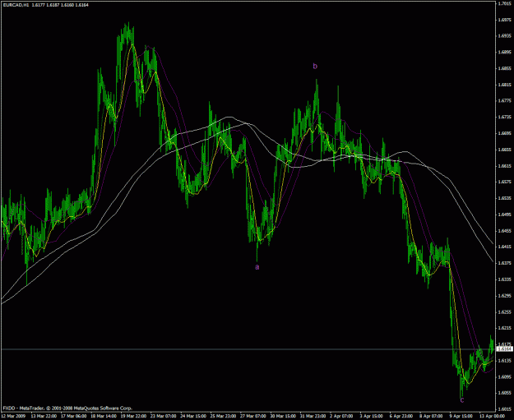Image resolution: width=514 pixels, height=420 pixels.
Task: Click the EURCAD,H1 chart title text
Action: (x=45, y=5)
